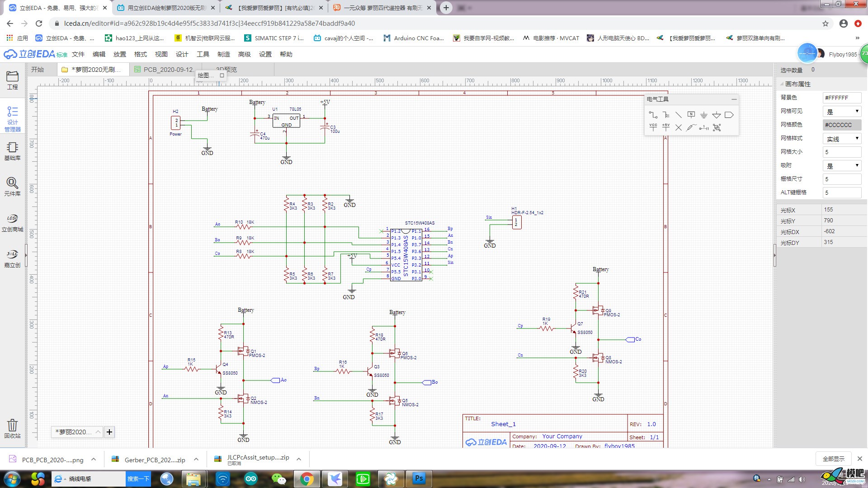868x488 pixels.
Task: Open the 编辑 menu
Action: tap(99, 54)
